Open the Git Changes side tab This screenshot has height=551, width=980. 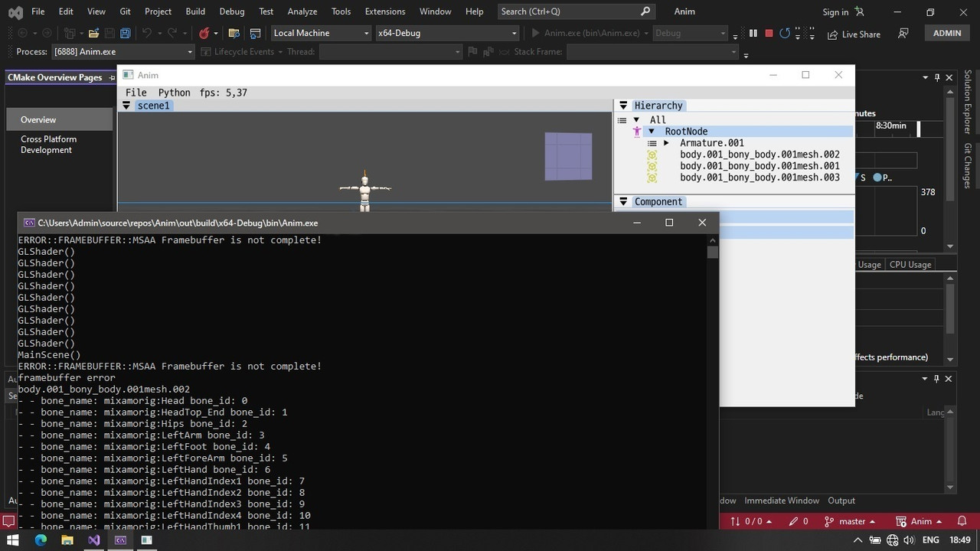pyautogui.click(x=968, y=166)
